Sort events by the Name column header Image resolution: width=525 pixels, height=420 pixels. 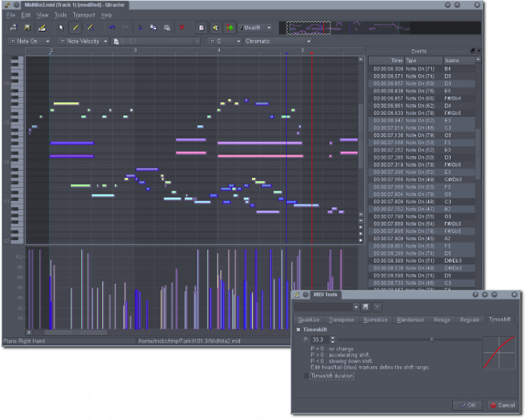point(459,61)
